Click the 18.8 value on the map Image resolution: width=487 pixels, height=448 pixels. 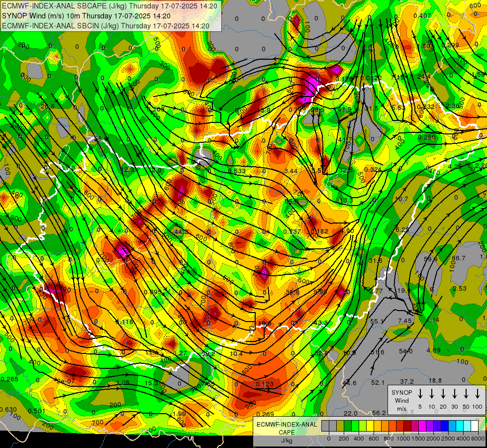point(435,380)
